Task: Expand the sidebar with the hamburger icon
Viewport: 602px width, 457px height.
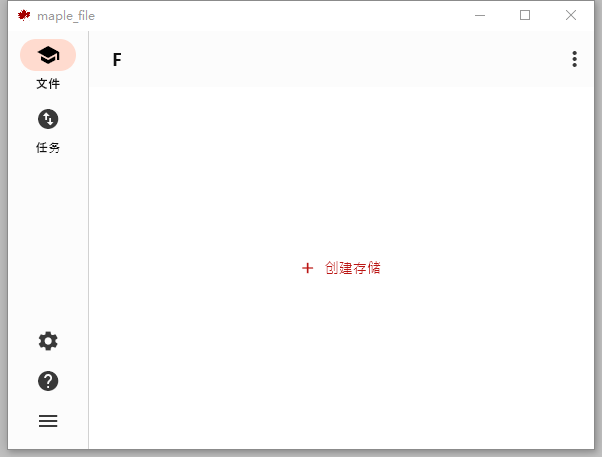Action: pos(48,421)
